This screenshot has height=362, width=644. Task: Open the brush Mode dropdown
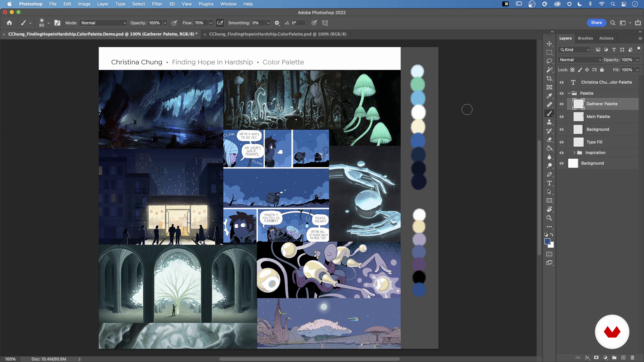[103, 23]
